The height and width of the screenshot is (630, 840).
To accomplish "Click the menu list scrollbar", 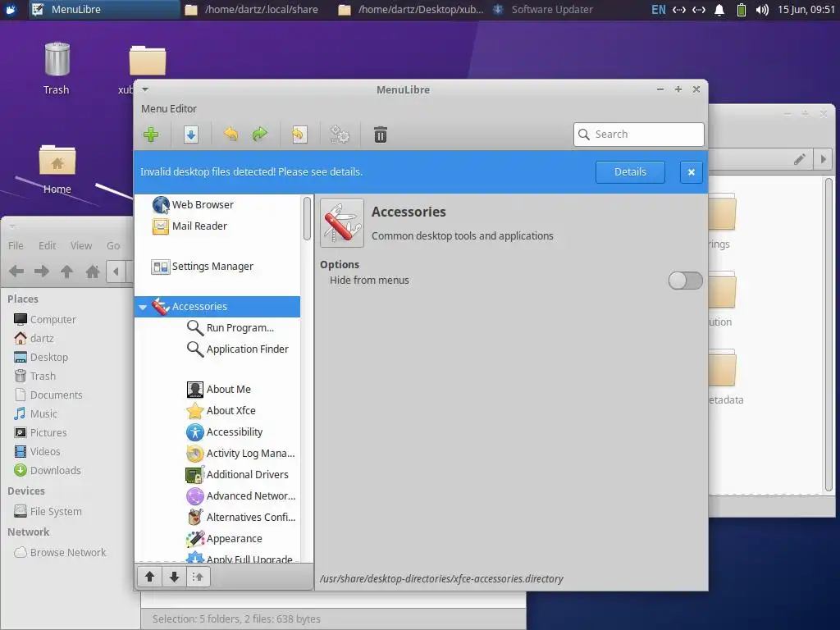I will (307, 218).
